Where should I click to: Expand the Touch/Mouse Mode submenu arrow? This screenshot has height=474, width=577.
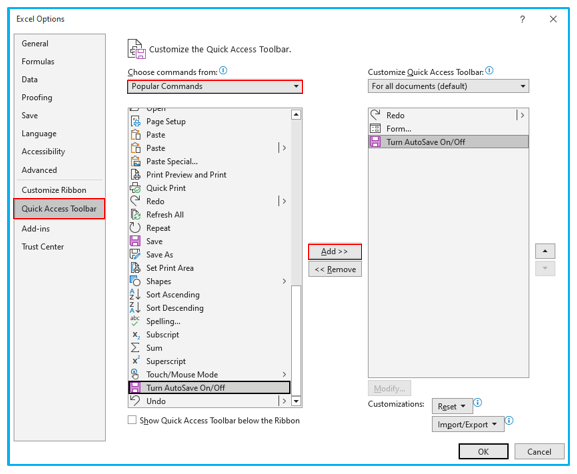284,374
